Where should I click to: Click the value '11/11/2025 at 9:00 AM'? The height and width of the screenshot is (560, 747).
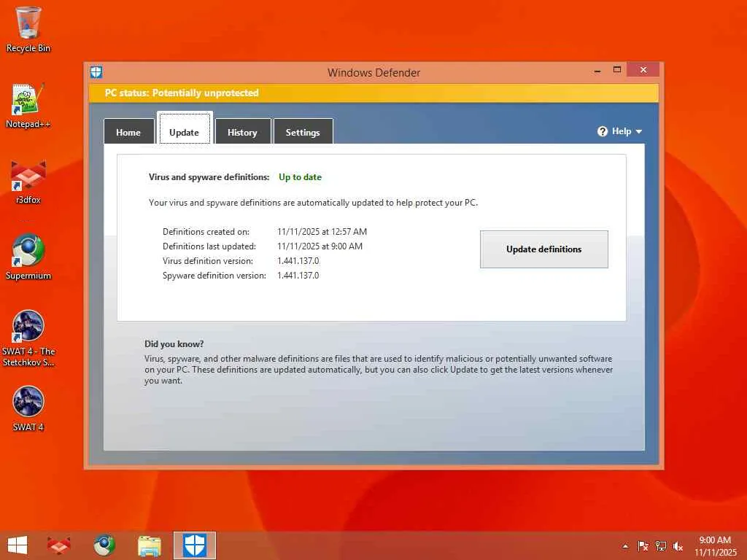[320, 246]
